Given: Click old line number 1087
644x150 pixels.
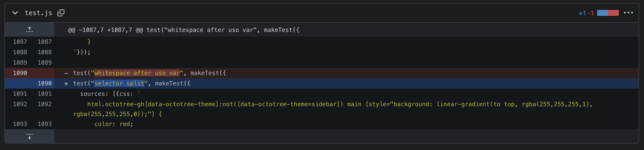Looking at the screenshot, I should pos(20,42).
